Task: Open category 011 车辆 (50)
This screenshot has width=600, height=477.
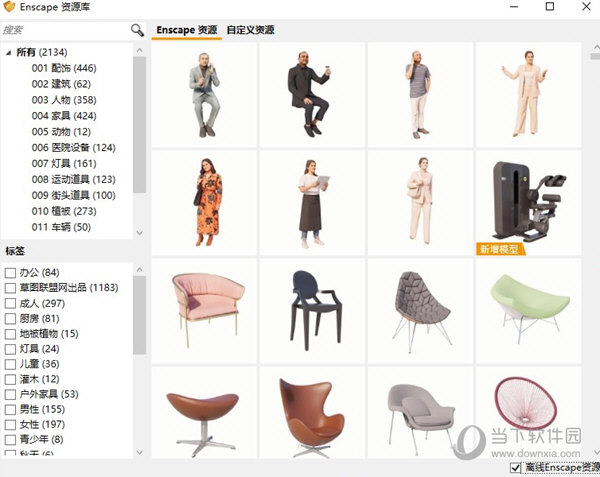Action: pyautogui.click(x=61, y=227)
